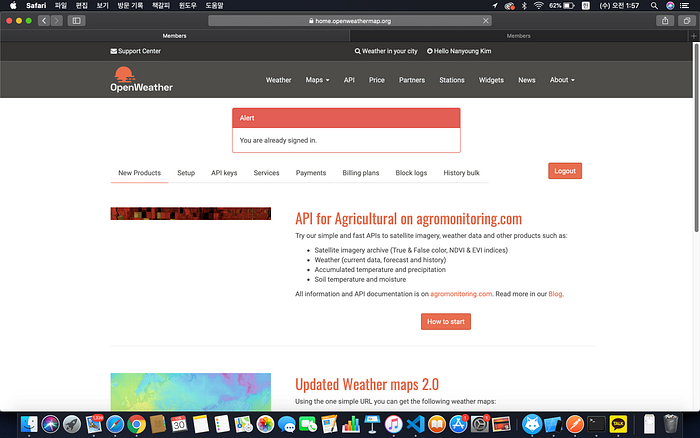This screenshot has height=438, width=700.
Task: Open the Apple menu
Action: 13,5
